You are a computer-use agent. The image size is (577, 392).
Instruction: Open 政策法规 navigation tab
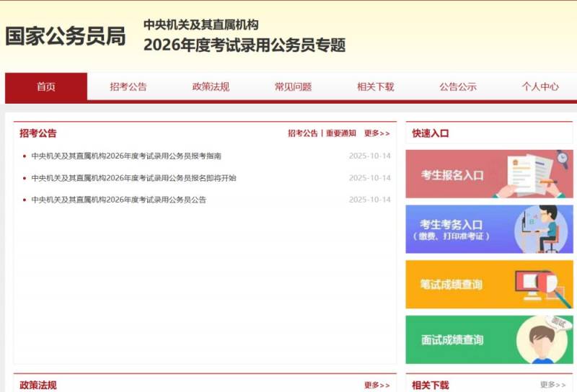point(211,86)
